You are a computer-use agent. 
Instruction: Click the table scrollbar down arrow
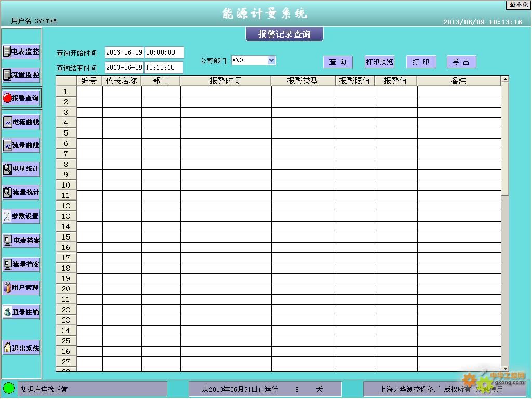[x=504, y=368]
